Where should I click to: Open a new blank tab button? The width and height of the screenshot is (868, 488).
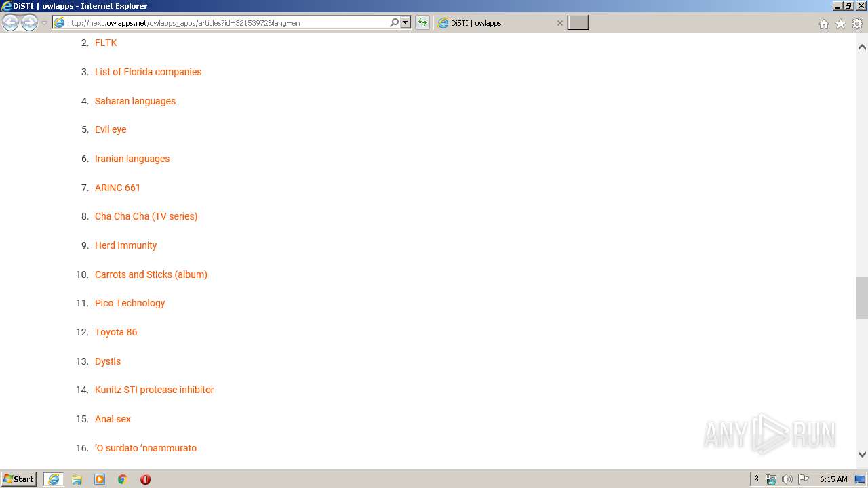578,23
